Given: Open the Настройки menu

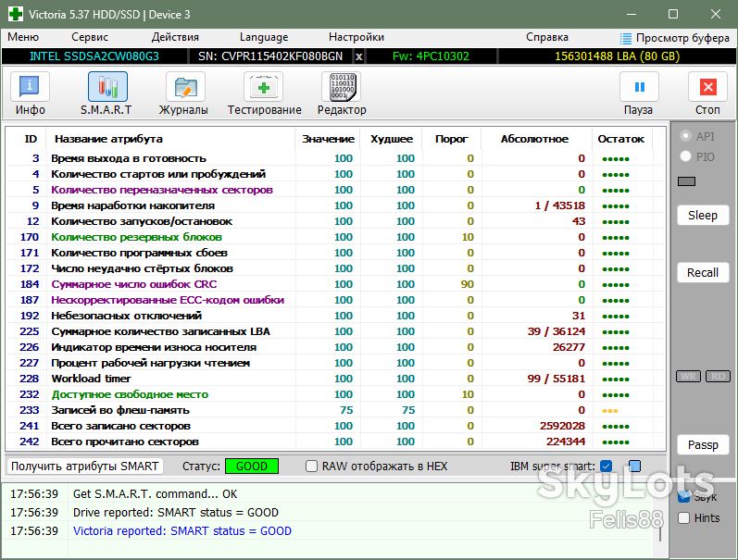Looking at the screenshot, I should 356,37.
